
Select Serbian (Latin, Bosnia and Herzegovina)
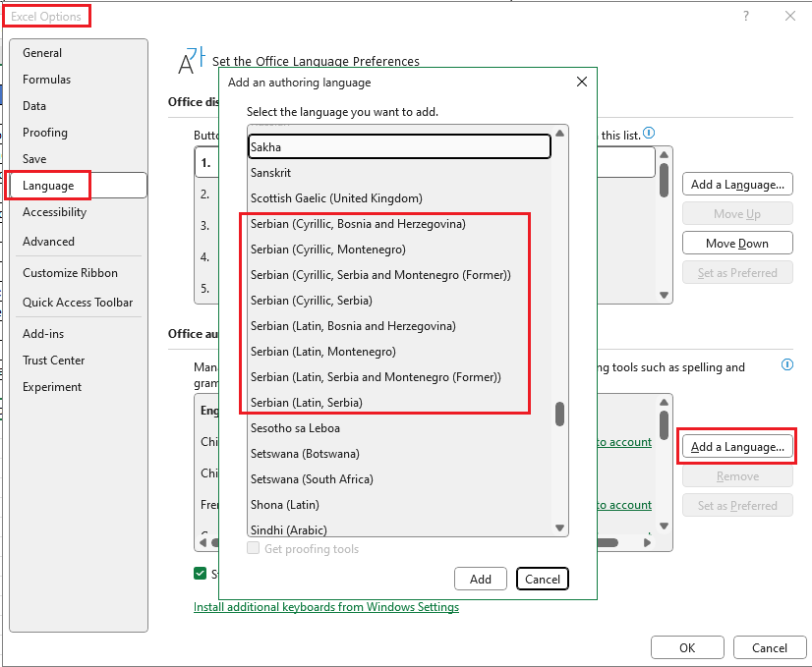tap(399, 326)
